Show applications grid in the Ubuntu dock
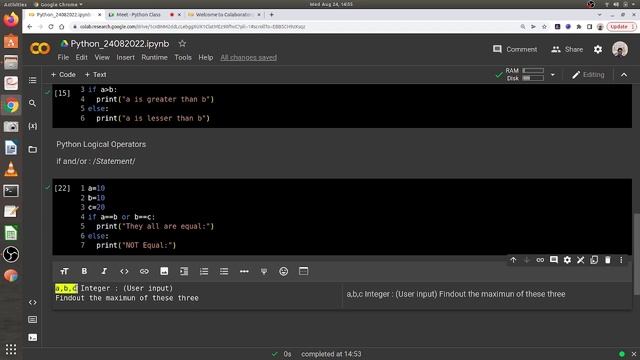 [x=11, y=349]
